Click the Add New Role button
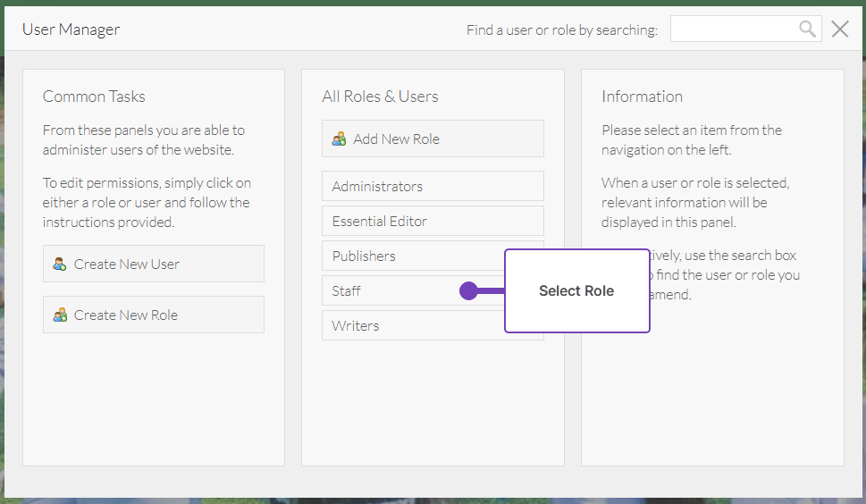The height and width of the screenshot is (504, 866). point(433,139)
